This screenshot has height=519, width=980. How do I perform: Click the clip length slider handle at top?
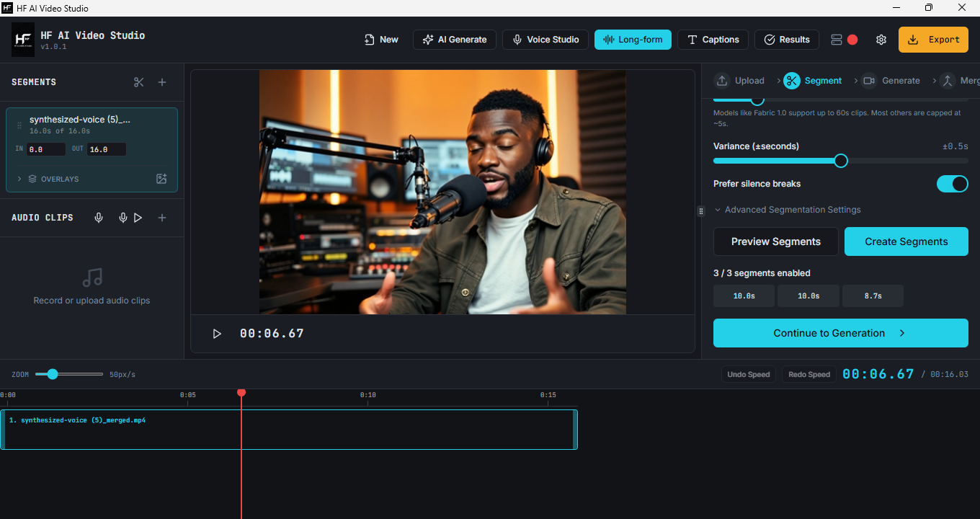tap(757, 99)
